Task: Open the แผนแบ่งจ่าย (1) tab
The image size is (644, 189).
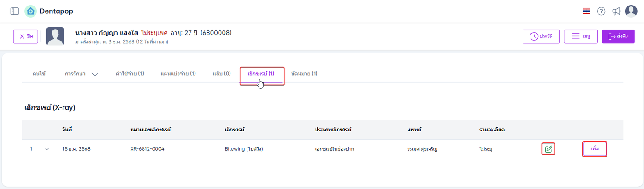Action: pos(178,74)
